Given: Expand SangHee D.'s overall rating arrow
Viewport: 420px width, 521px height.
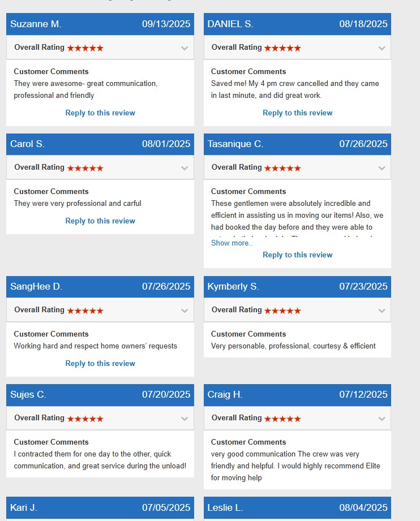Looking at the screenshot, I should (185, 311).
